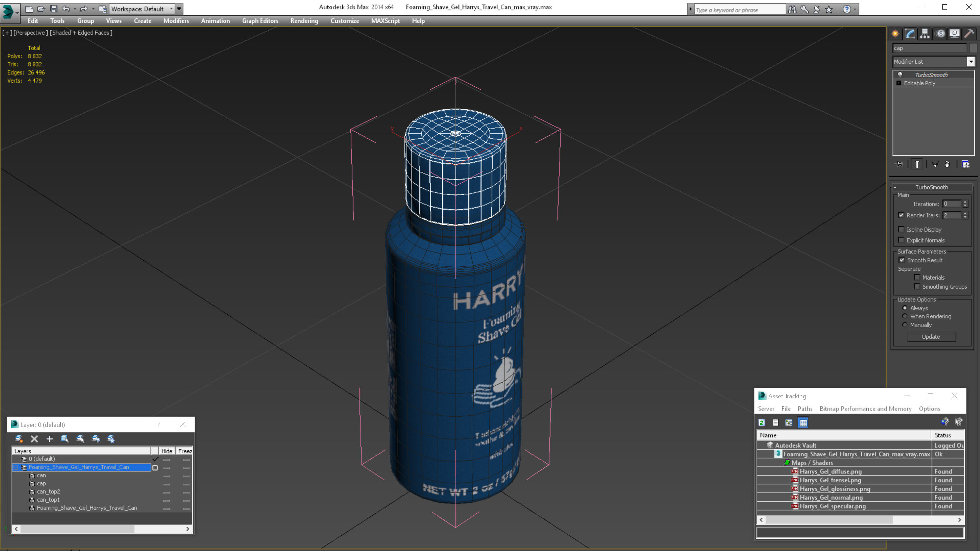
Task: Click Highlight Selected Objects' Layers icon
Action: coord(80,439)
